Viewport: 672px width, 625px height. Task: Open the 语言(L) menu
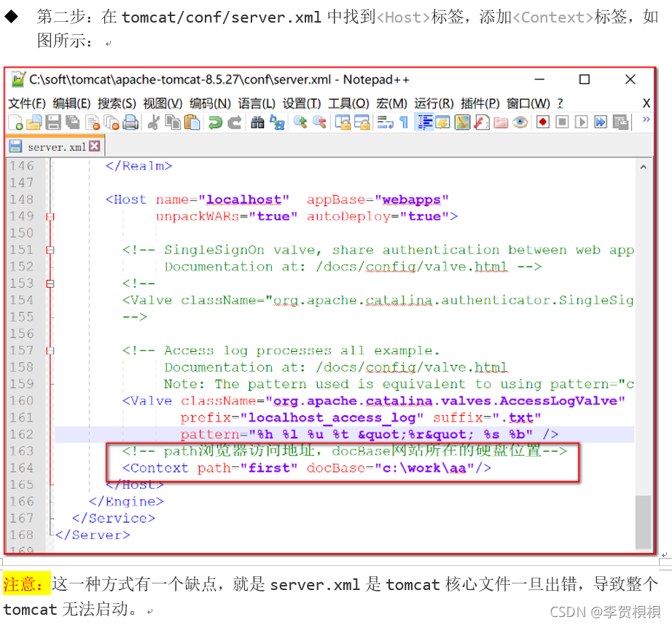(x=257, y=103)
